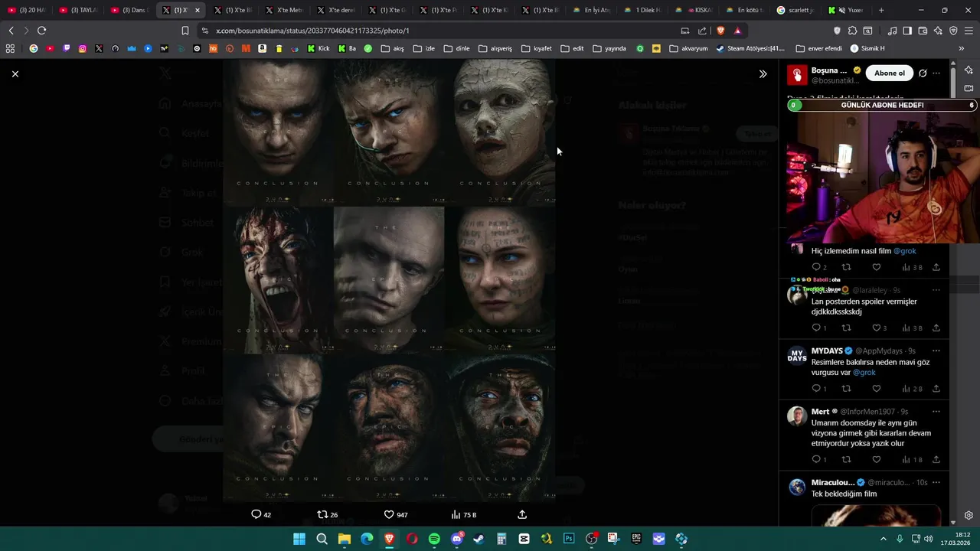Viewport: 980px width, 551px height.
Task: Click the browser address bar URL
Action: [x=313, y=31]
